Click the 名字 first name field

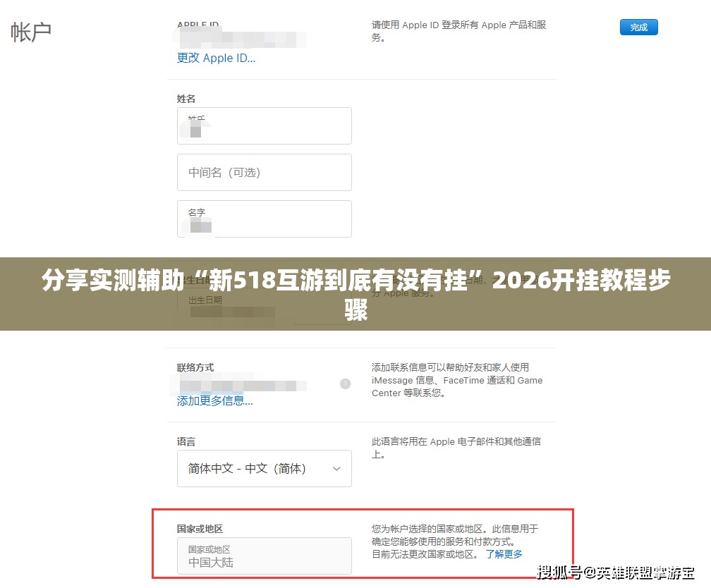(x=265, y=219)
